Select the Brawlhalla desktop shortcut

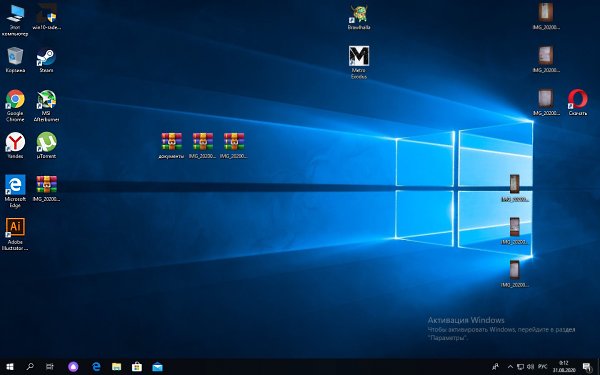tap(359, 17)
